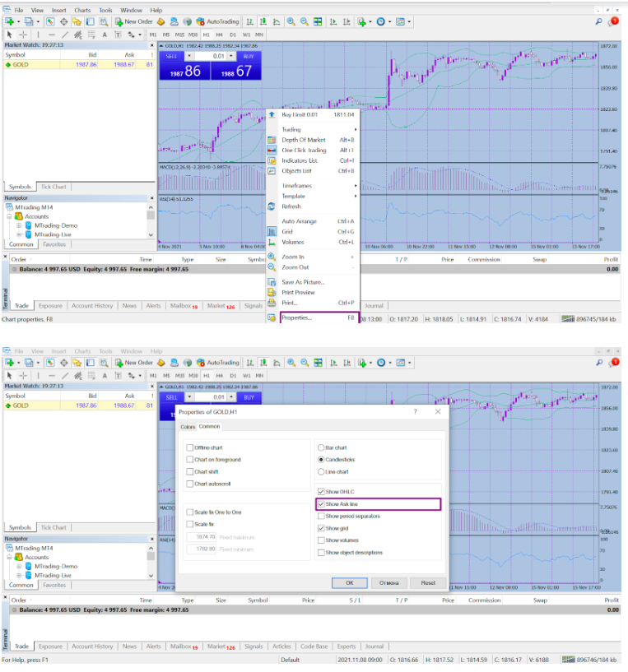The width and height of the screenshot is (628, 672).
Task: Enable Chart autoscroll checkbox
Action: (x=189, y=484)
